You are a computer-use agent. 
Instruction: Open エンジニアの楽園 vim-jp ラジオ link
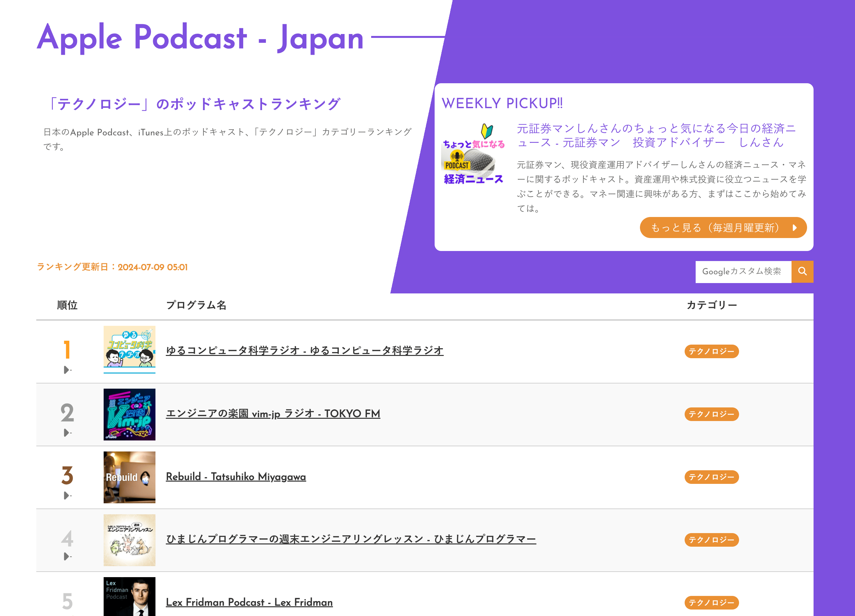(273, 414)
